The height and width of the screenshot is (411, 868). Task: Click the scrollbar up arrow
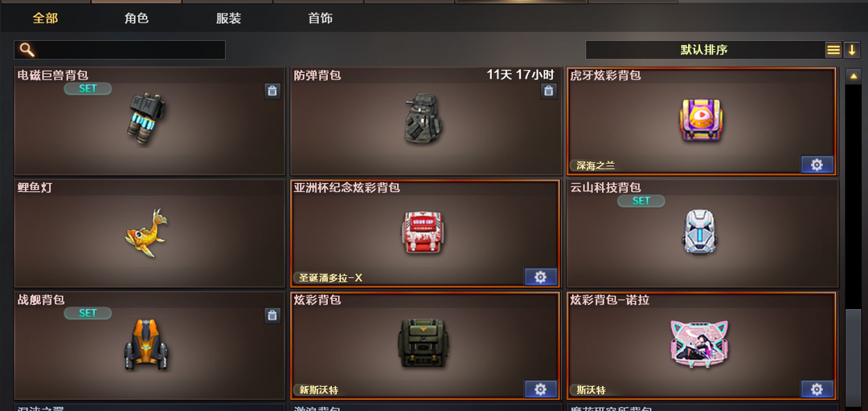coord(853,75)
